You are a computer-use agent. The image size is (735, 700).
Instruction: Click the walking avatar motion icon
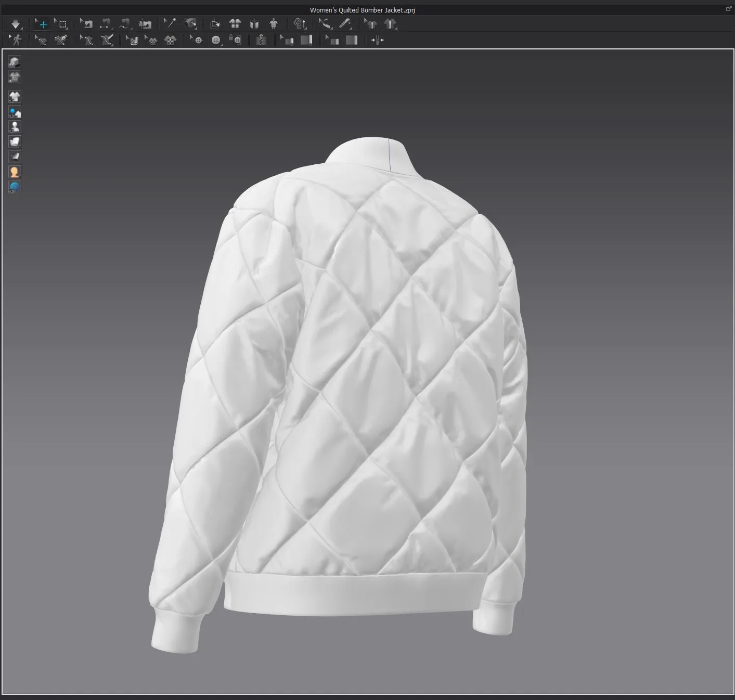pos(16,40)
